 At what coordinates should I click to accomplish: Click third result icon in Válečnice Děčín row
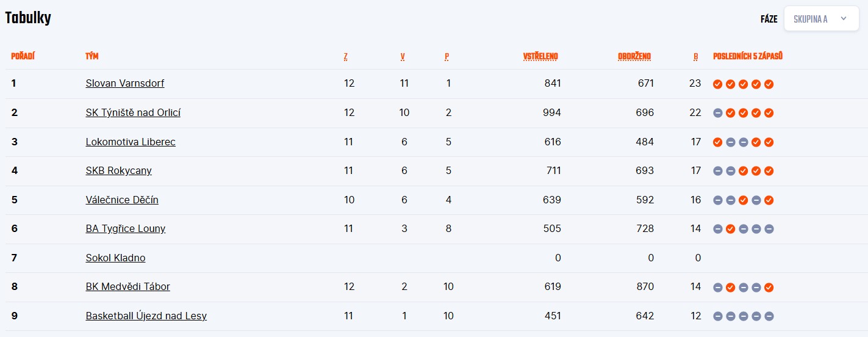tap(744, 200)
